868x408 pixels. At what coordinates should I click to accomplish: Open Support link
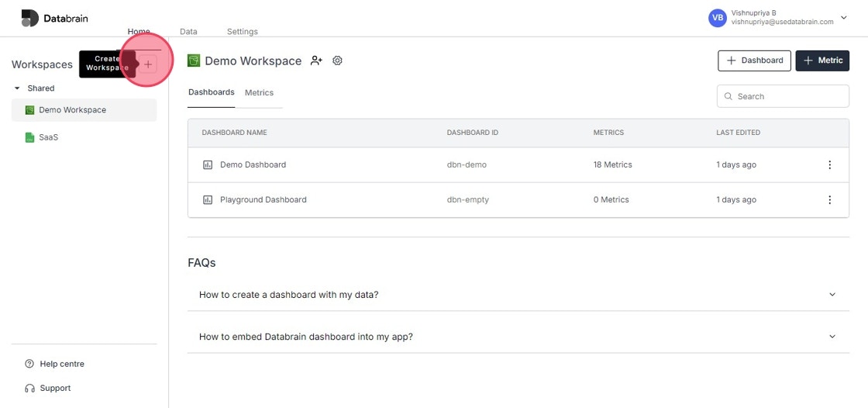(x=55, y=389)
